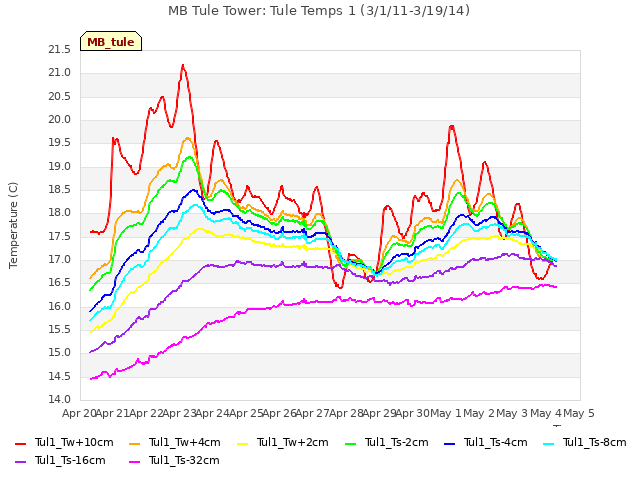Screen dimensions: 640x480
Task: Click the 18.0 y-axis tick label
Action: click(60, 213)
